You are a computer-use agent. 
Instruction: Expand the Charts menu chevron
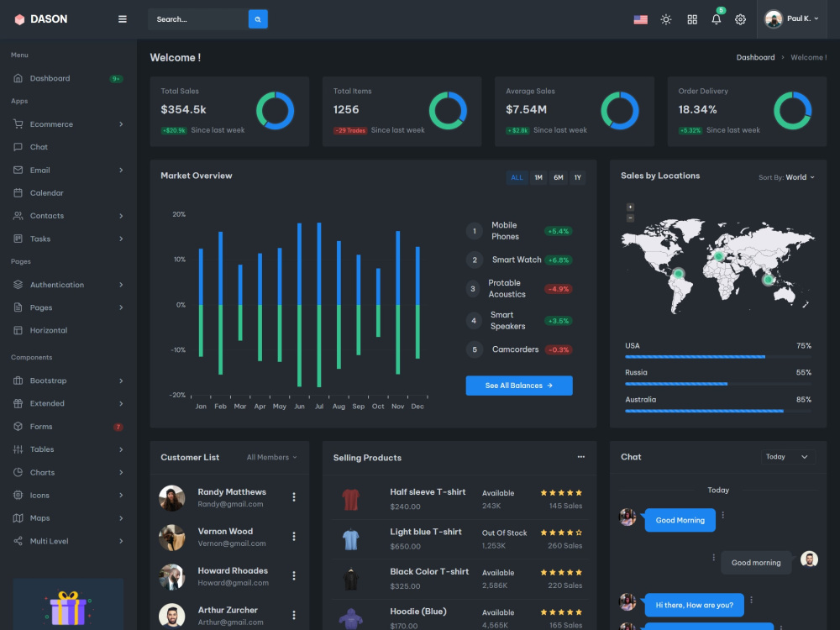click(x=121, y=472)
